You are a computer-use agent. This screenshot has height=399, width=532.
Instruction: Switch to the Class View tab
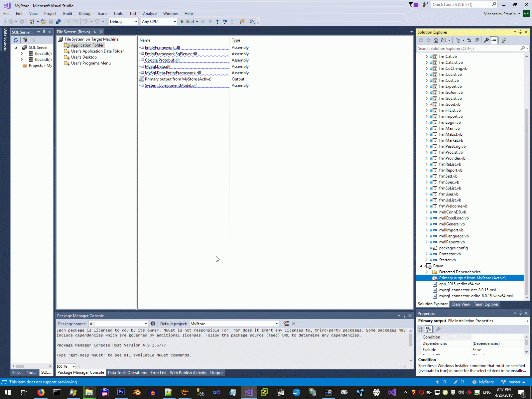[461, 304]
